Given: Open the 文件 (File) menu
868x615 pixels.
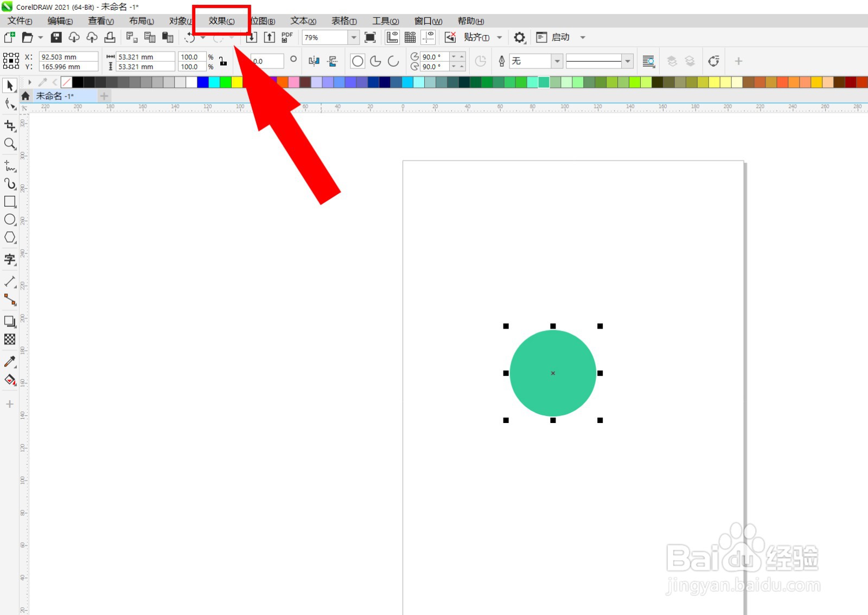Looking at the screenshot, I should pyautogui.click(x=20, y=21).
